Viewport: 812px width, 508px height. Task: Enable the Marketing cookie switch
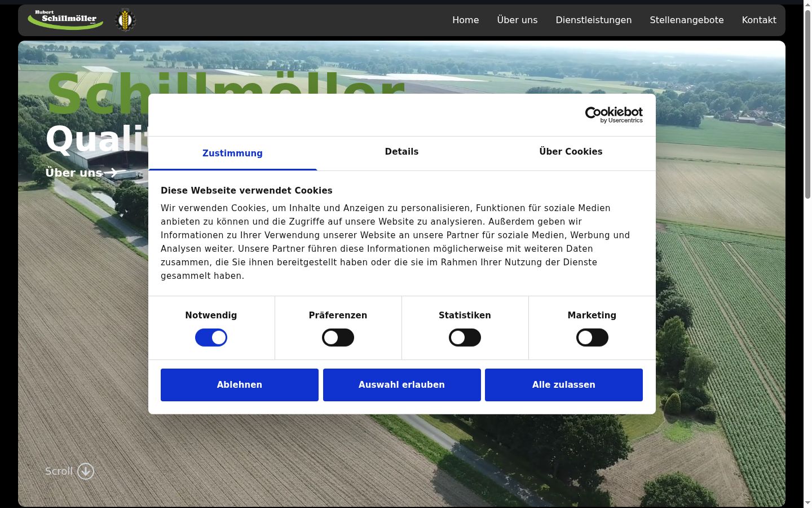coord(592,338)
